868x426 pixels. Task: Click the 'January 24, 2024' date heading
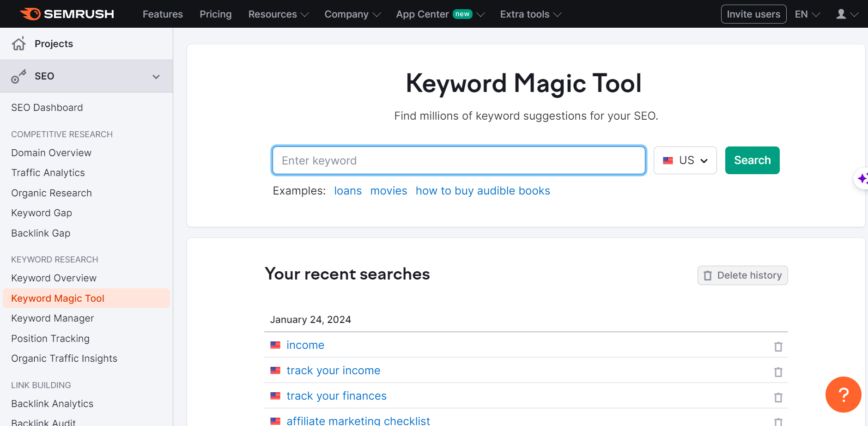310,320
